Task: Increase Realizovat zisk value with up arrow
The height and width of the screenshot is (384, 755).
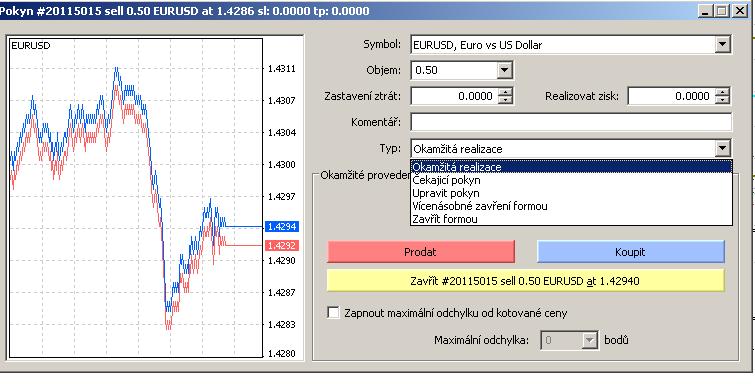Action: (722, 92)
